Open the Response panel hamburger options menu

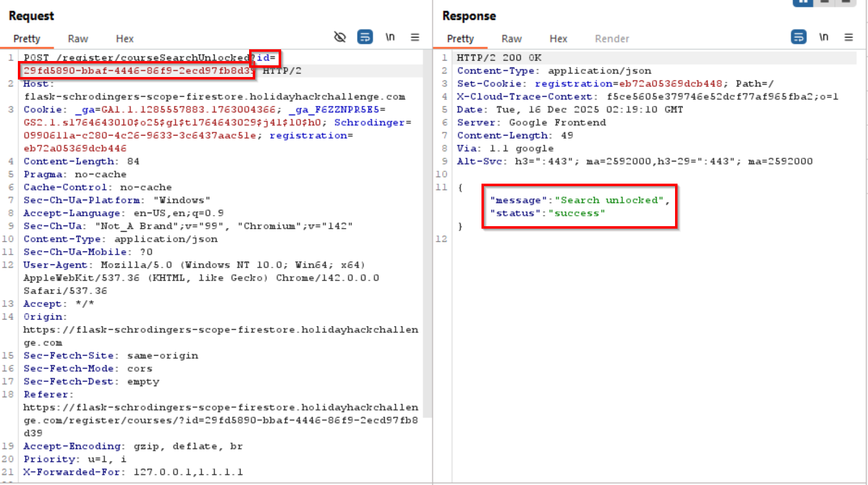(x=849, y=38)
